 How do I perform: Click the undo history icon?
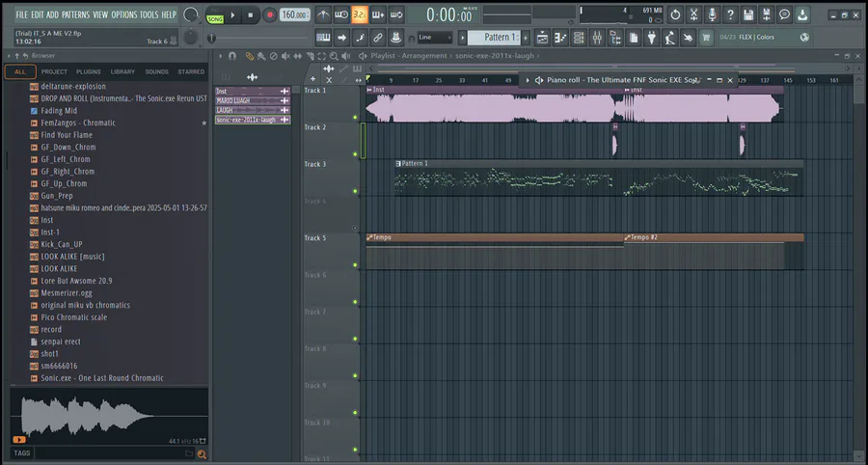(x=675, y=14)
